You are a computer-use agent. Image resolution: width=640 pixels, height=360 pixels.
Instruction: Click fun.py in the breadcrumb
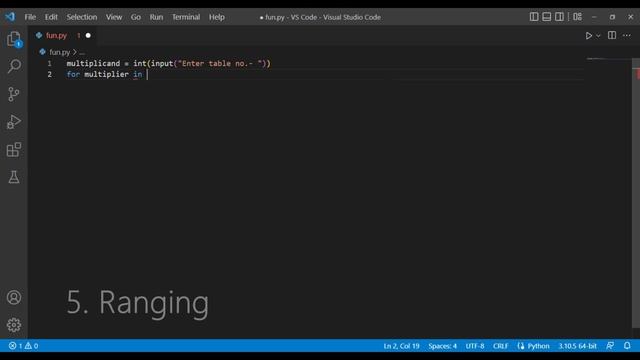[60, 52]
